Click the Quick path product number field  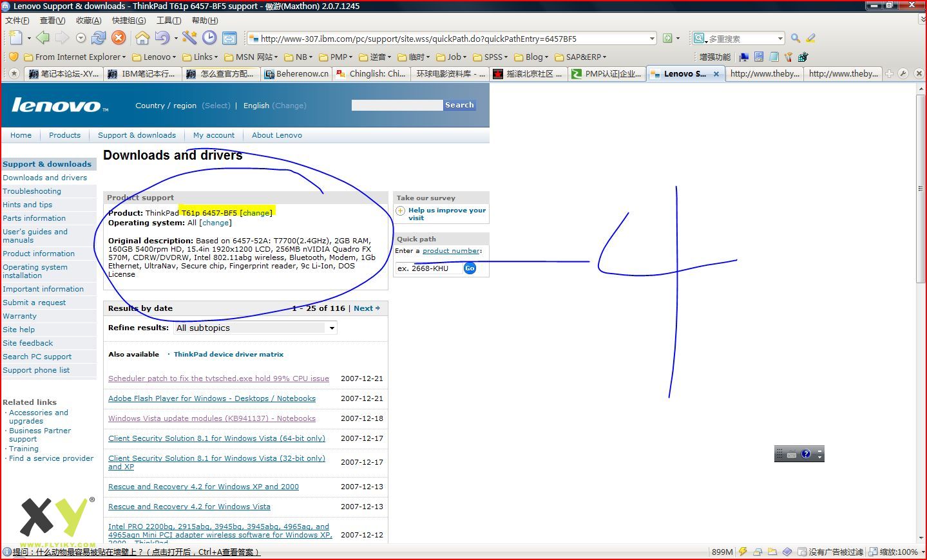(429, 268)
